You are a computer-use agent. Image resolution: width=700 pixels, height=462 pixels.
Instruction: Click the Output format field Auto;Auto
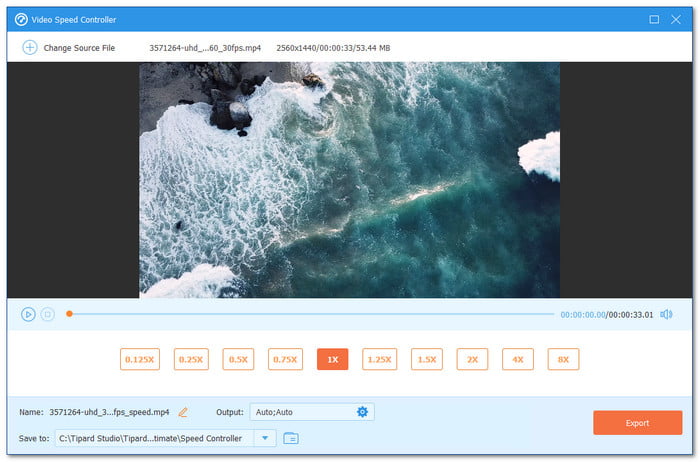pyautogui.click(x=300, y=412)
